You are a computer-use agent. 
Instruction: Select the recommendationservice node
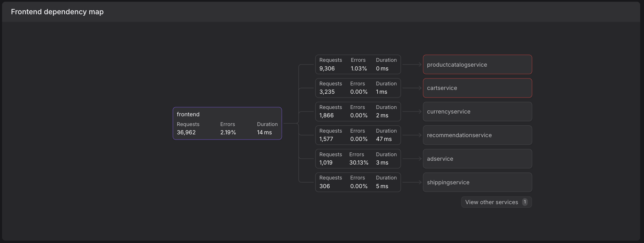pyautogui.click(x=477, y=135)
